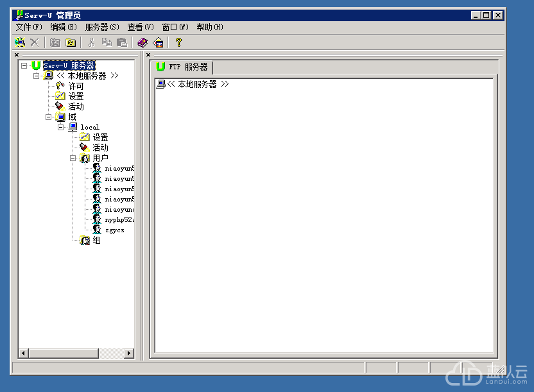Select user nyphp52 in the tree
The height and width of the screenshot is (392, 534).
point(119,219)
